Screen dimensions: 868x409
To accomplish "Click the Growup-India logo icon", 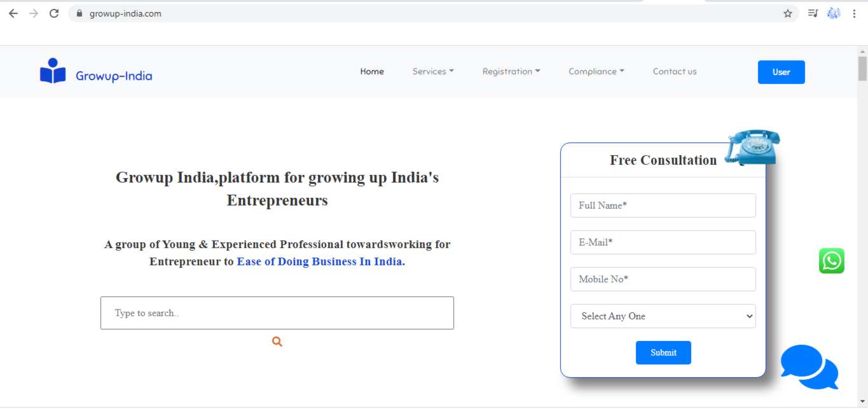I will click(53, 71).
